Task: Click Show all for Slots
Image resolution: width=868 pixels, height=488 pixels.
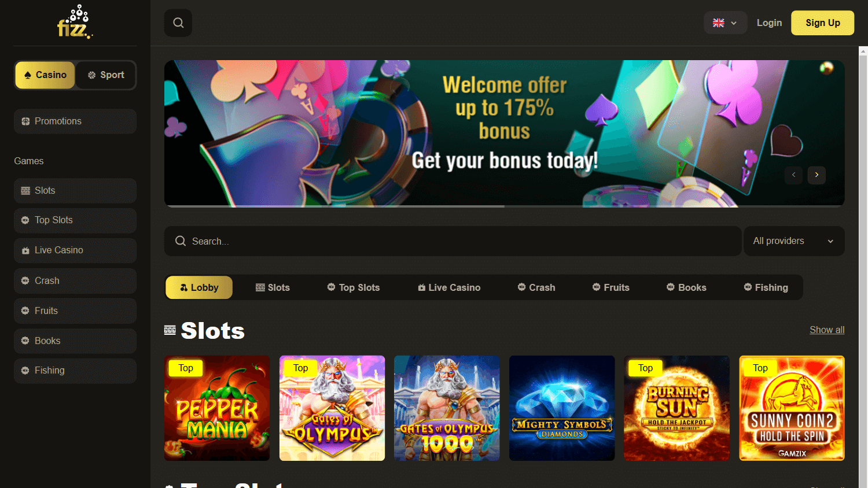Action: click(827, 330)
